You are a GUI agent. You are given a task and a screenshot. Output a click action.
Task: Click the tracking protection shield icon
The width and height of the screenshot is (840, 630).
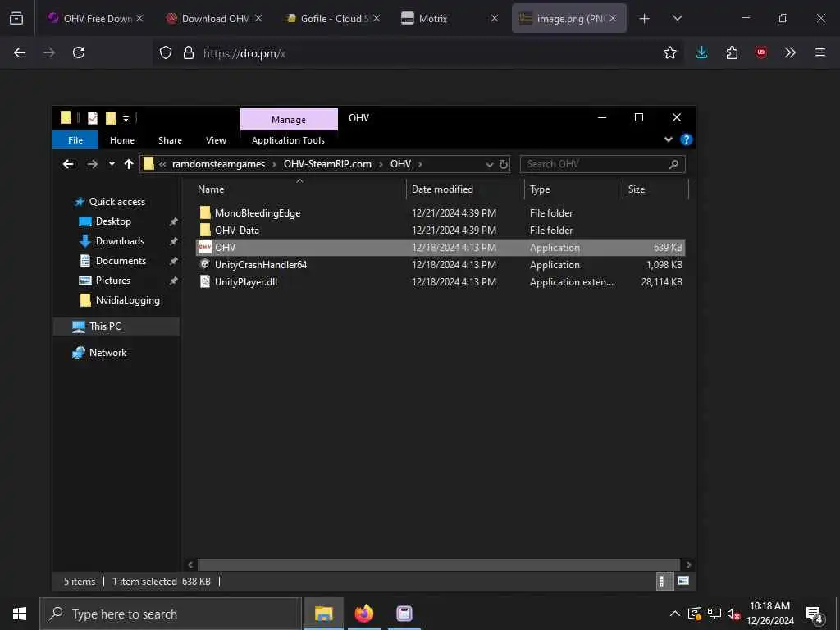166,52
